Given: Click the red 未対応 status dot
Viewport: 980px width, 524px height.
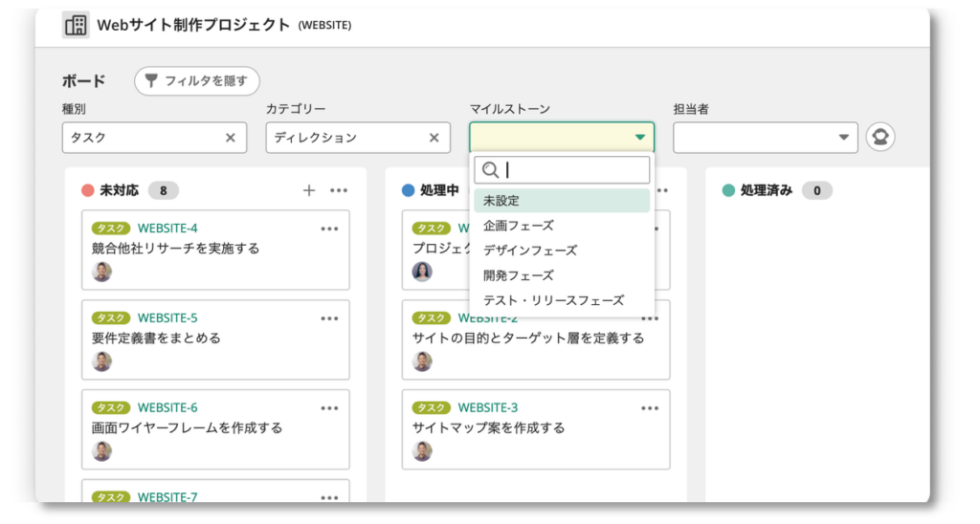Looking at the screenshot, I should coord(88,190).
